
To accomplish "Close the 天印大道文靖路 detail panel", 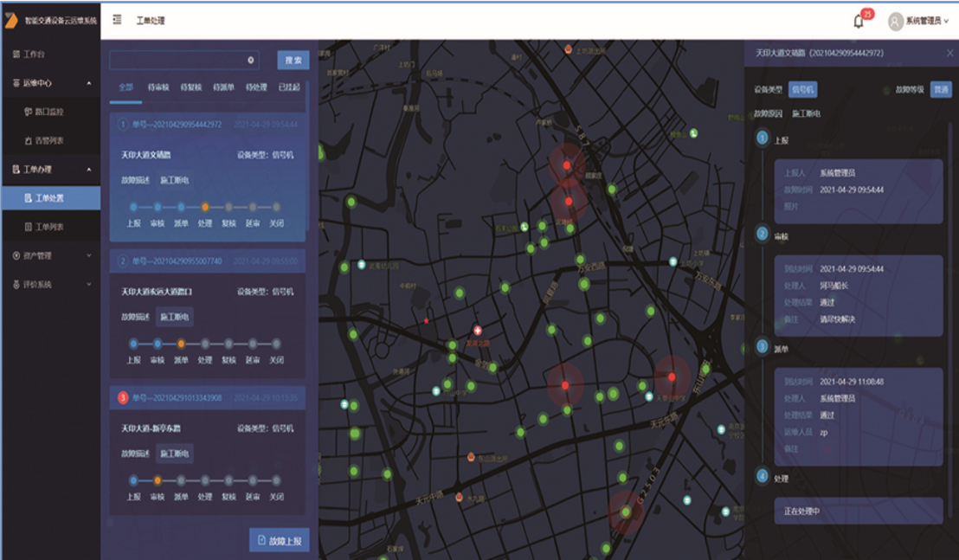I will tap(949, 54).
